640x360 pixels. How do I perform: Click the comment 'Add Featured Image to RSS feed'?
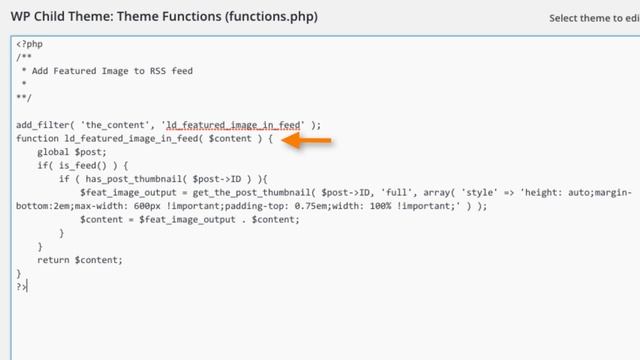112,71
